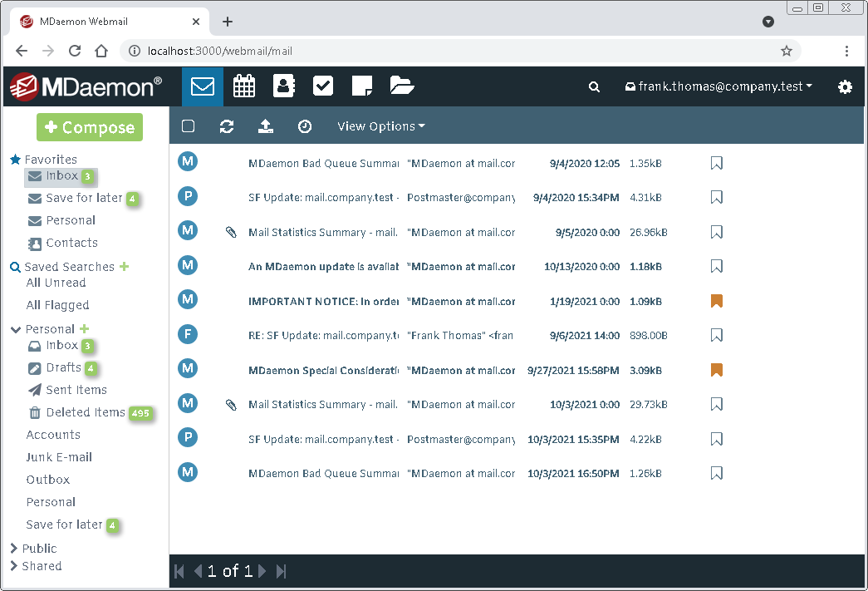Unflag the IMPORTANT NOTICE message
Image resolution: width=868 pixels, height=591 pixels.
(717, 301)
